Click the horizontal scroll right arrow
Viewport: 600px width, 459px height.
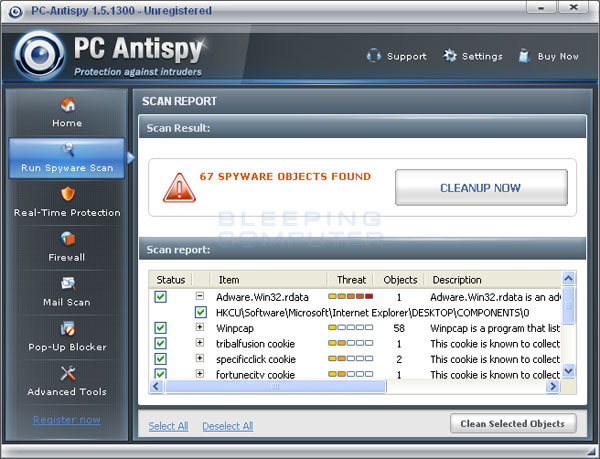click(x=553, y=386)
